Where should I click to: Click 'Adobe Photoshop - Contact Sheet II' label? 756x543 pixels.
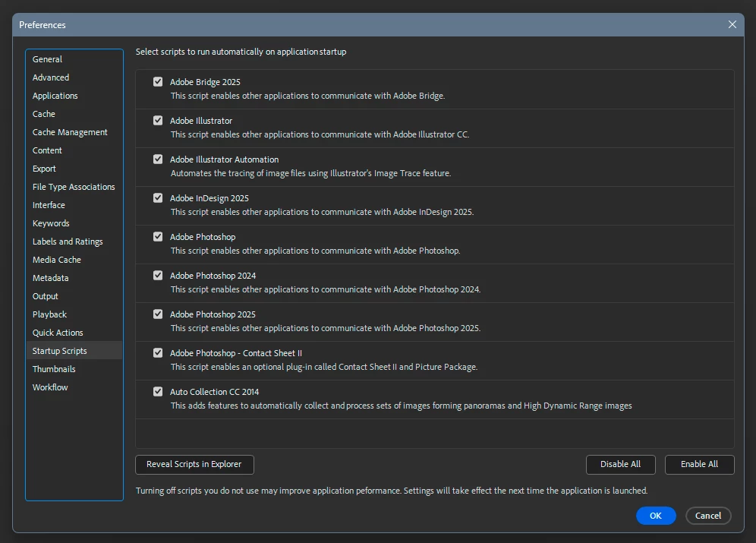coord(236,353)
